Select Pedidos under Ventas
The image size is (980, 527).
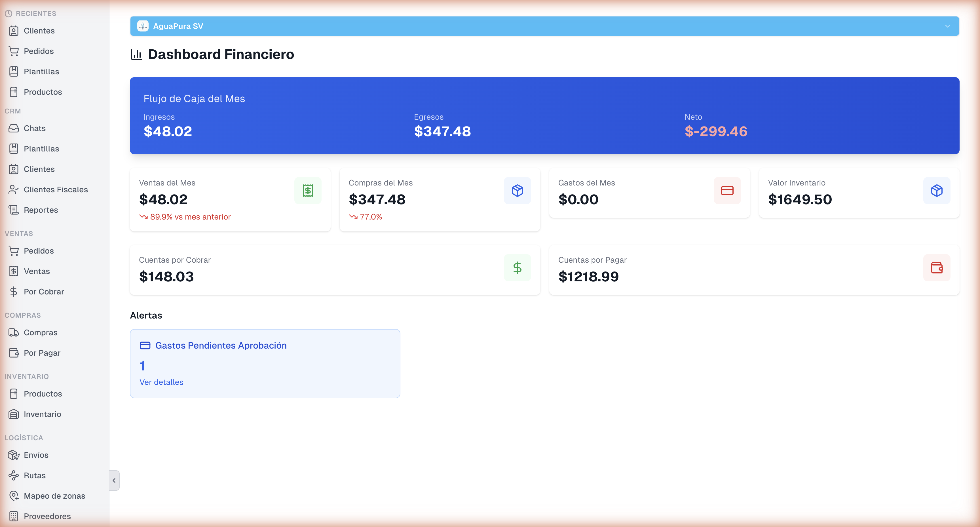[x=39, y=251]
